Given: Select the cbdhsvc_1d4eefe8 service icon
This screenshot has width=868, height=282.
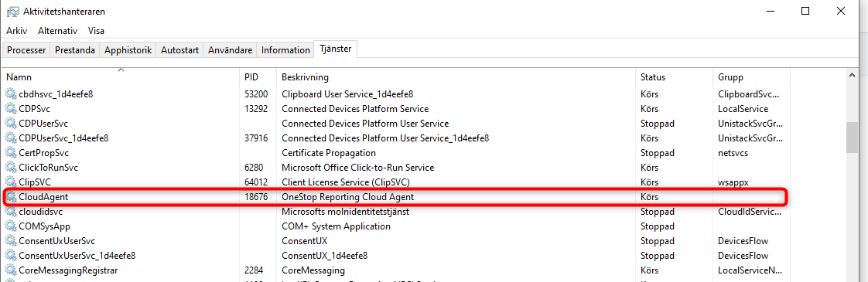Looking at the screenshot, I should [11, 94].
